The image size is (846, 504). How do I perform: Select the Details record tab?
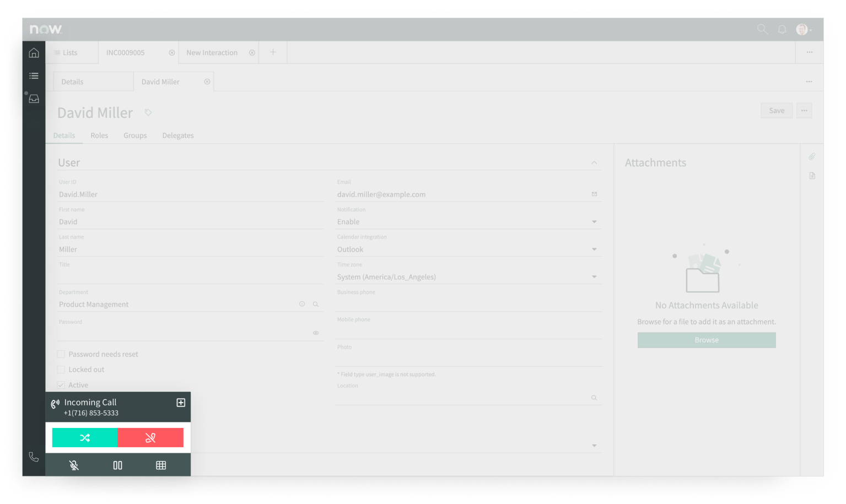[64, 136]
